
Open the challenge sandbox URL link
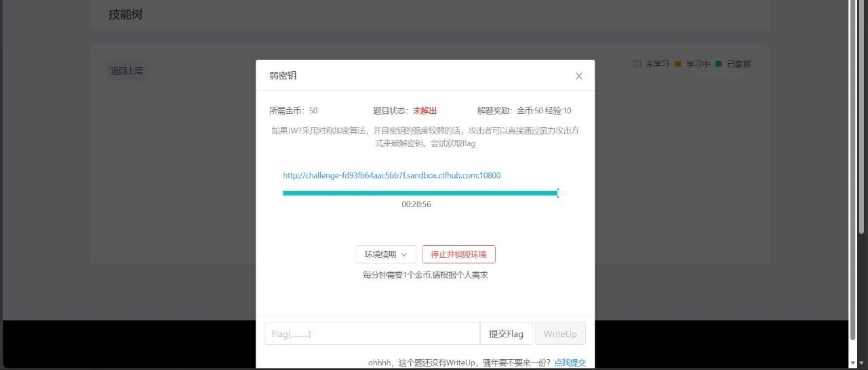pos(392,175)
